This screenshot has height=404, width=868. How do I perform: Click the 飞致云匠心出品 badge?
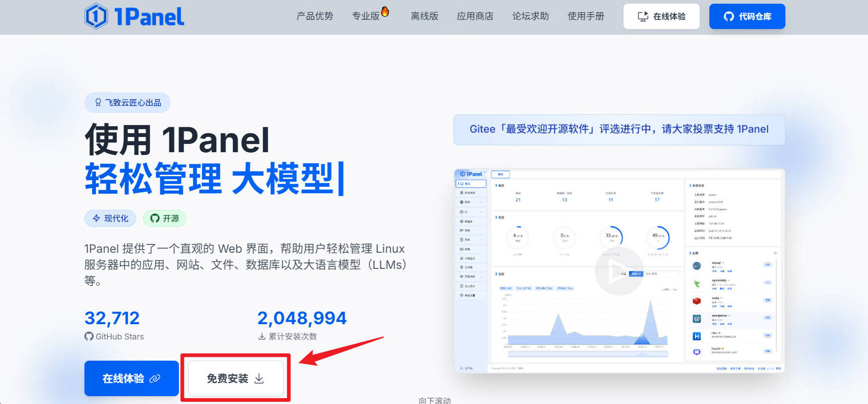pos(127,102)
